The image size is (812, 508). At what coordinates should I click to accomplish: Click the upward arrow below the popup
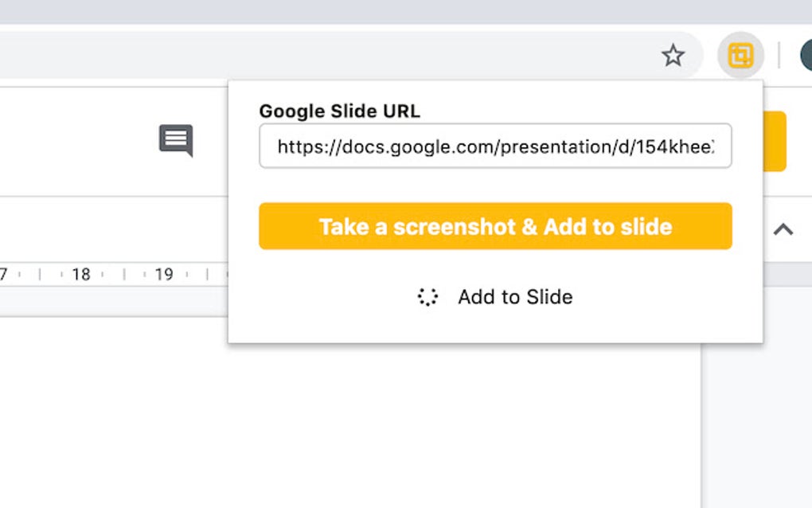(784, 229)
